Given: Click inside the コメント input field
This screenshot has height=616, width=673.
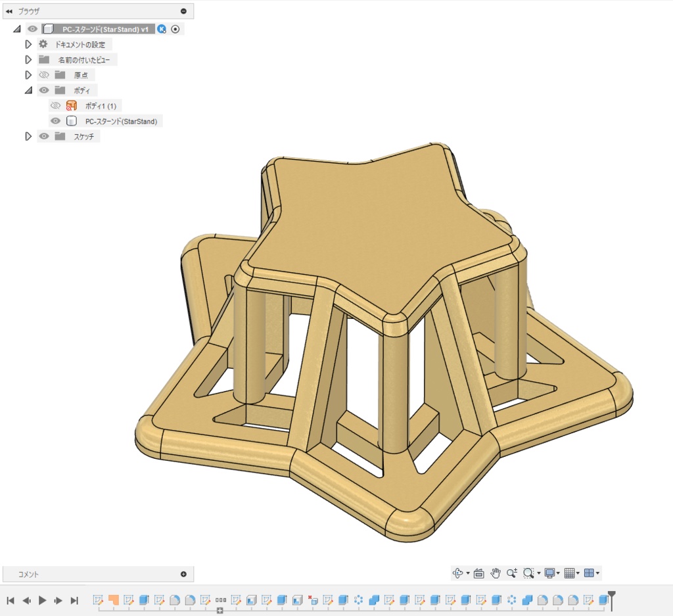Looking at the screenshot, I should tap(92, 573).
